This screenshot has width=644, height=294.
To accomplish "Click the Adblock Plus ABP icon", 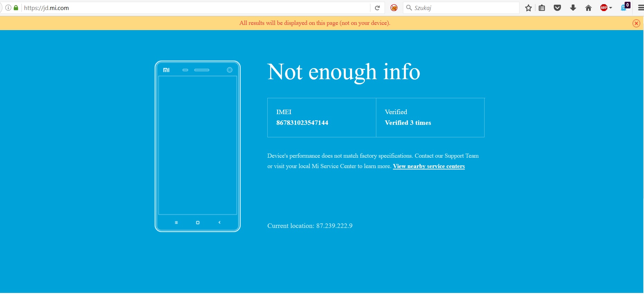I will (604, 8).
